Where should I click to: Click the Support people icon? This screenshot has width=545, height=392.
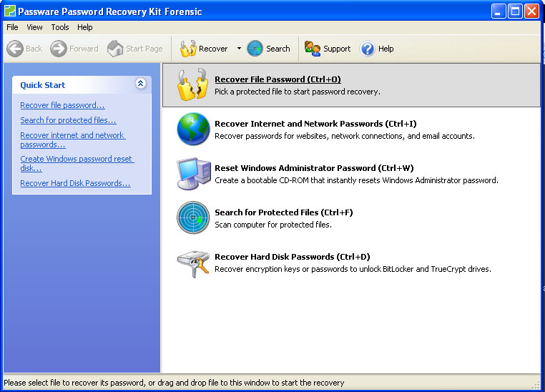click(313, 49)
